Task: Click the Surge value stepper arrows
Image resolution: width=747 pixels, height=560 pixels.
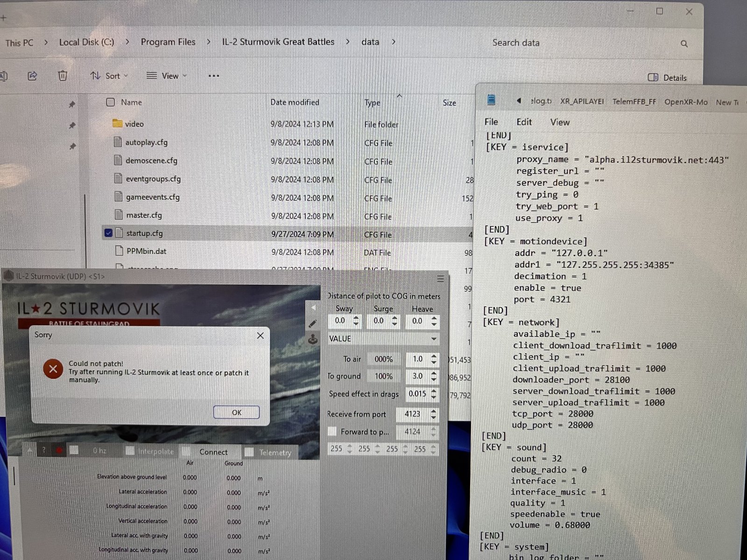Action: (x=395, y=321)
